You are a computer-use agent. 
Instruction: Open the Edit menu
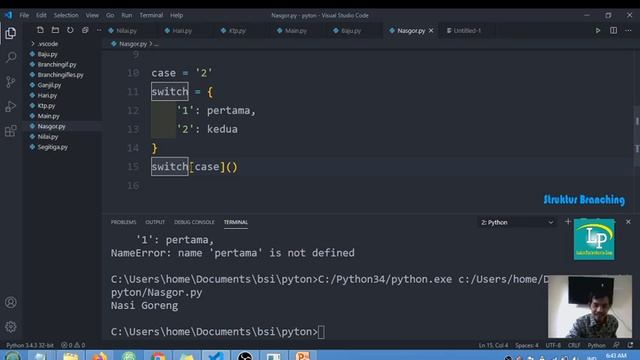point(41,15)
